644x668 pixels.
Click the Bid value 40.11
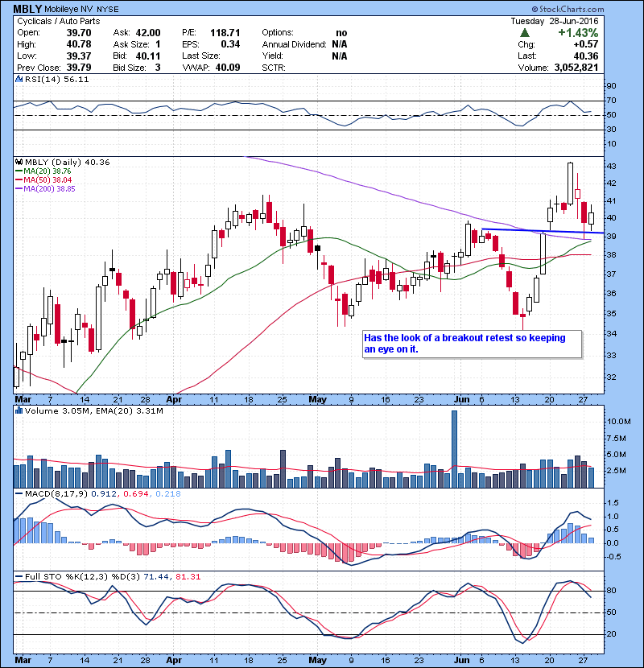coord(148,56)
